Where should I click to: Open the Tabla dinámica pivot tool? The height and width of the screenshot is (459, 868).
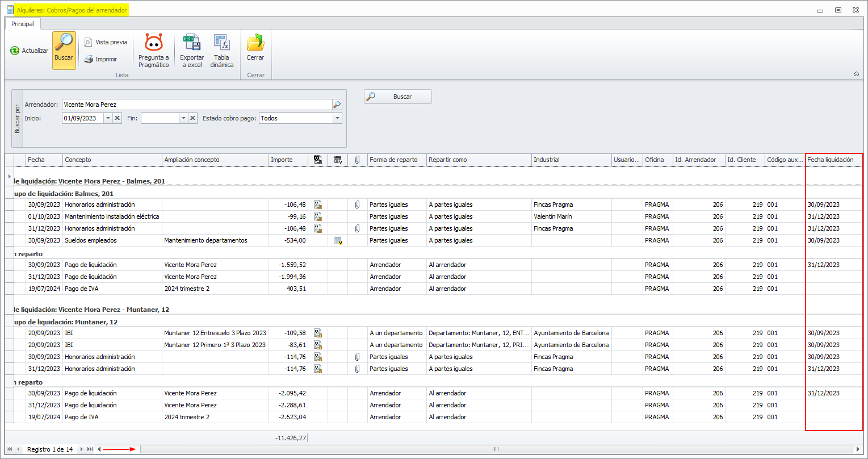pyautogui.click(x=221, y=43)
